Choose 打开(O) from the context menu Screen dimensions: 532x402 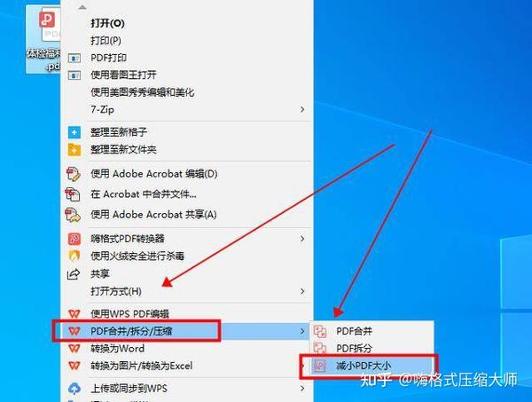tap(107, 23)
